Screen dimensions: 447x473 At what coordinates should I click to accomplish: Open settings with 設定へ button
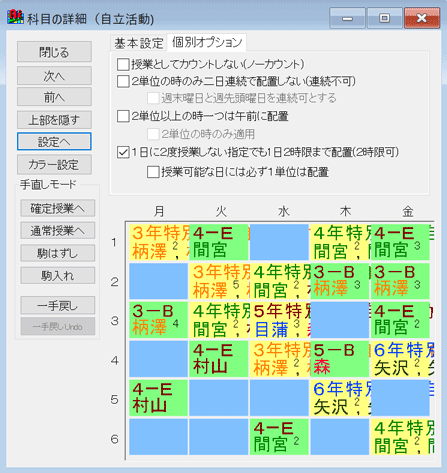pos(54,142)
